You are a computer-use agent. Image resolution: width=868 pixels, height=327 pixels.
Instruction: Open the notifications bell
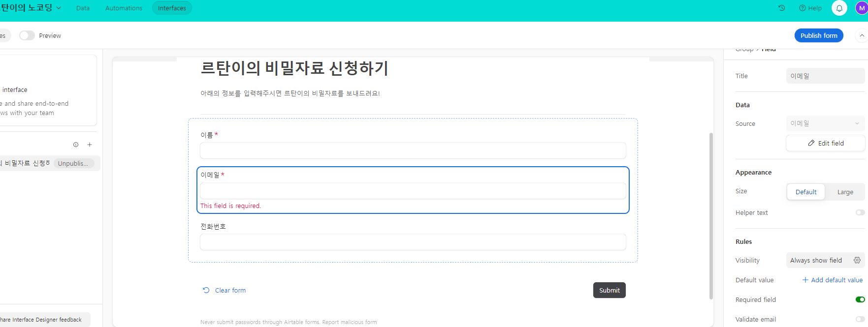click(839, 8)
